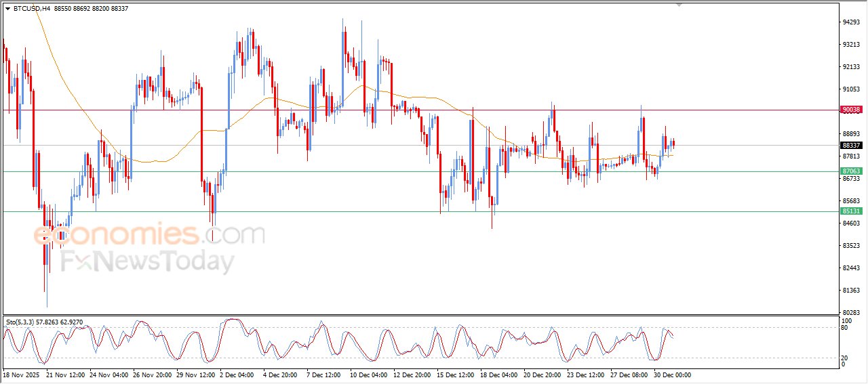
Task: Click the 94293 price axis value
Action: tap(851, 22)
